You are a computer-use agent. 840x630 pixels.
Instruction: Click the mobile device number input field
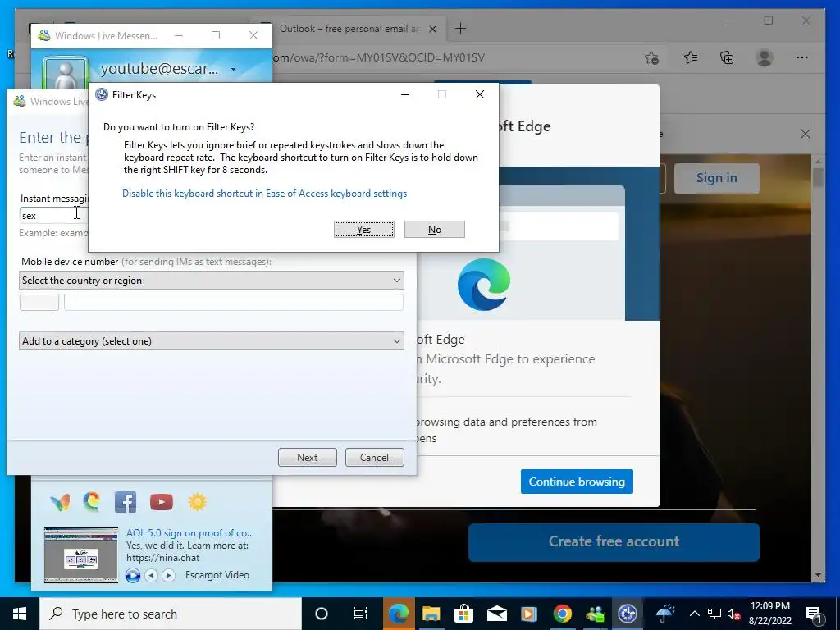[234, 302]
